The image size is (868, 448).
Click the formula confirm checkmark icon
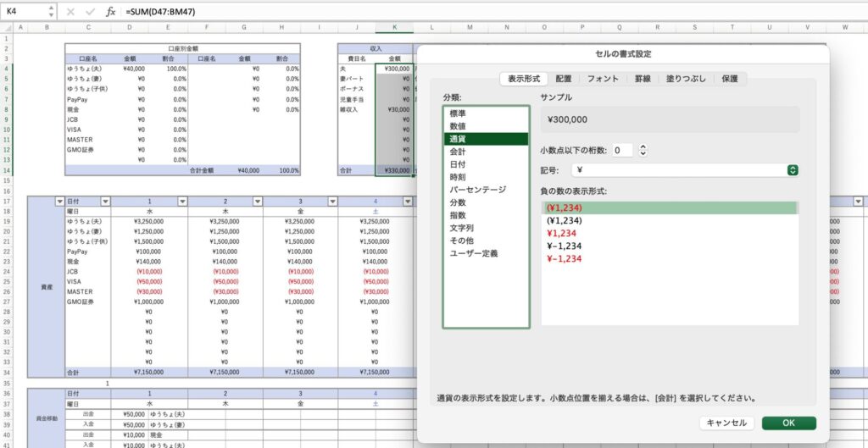(x=90, y=12)
